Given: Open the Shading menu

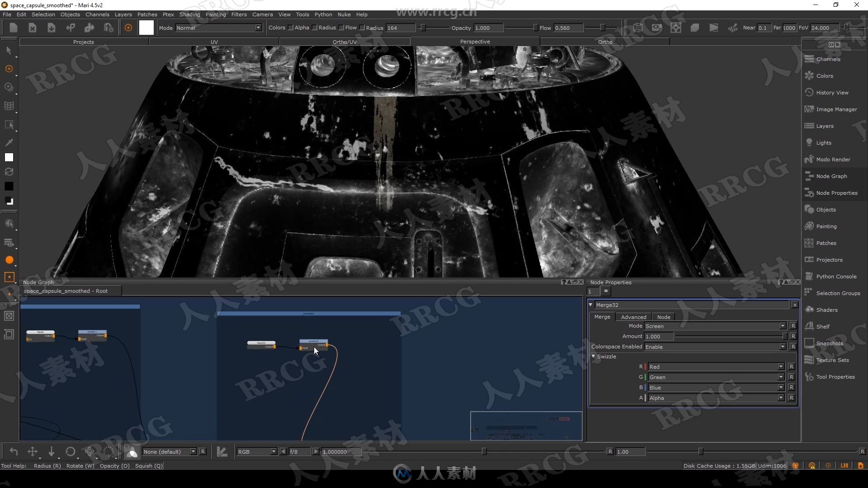Looking at the screenshot, I should [189, 14].
